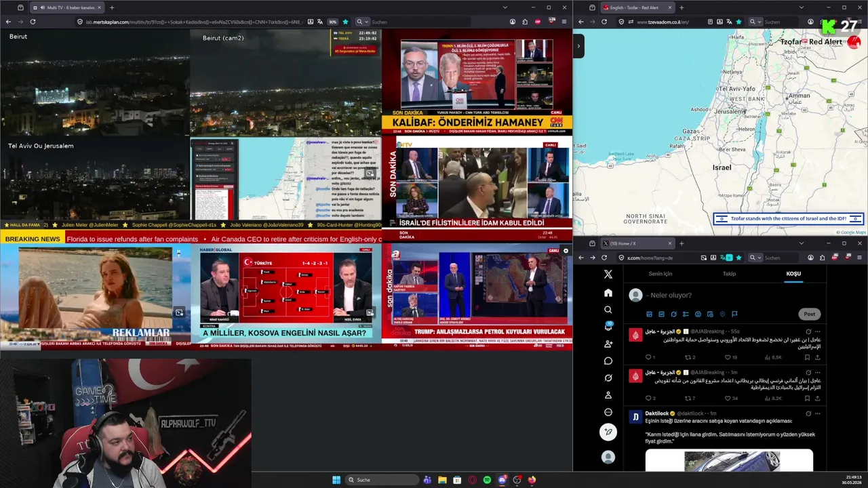Add media image icon in X composer

point(649,314)
